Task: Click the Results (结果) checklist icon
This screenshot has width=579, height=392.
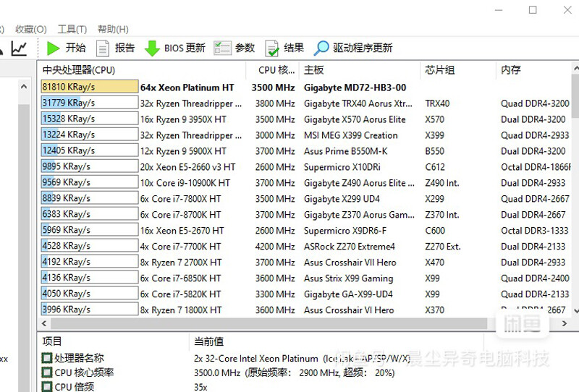Action: (x=272, y=48)
